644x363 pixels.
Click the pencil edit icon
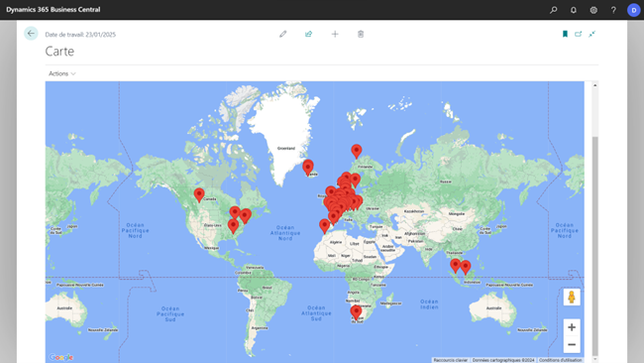(283, 34)
